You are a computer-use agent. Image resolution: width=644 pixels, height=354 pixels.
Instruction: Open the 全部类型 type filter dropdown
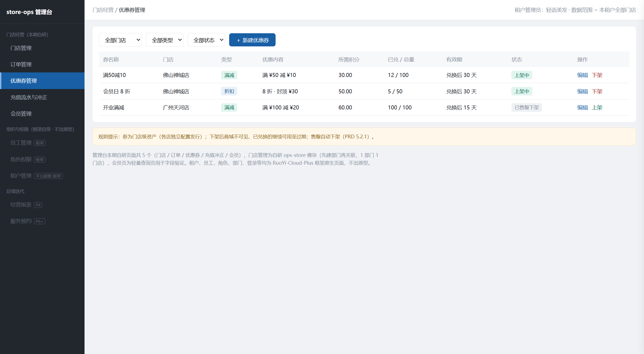(x=164, y=40)
